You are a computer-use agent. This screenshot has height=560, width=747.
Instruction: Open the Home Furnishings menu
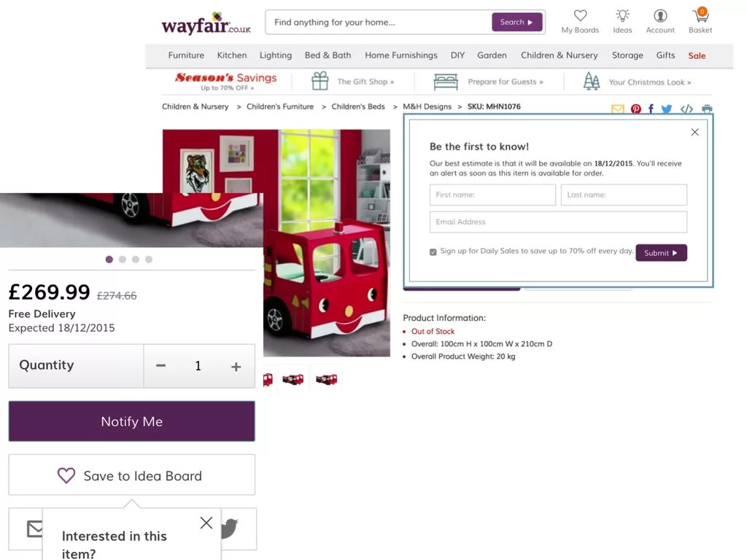[x=401, y=55]
